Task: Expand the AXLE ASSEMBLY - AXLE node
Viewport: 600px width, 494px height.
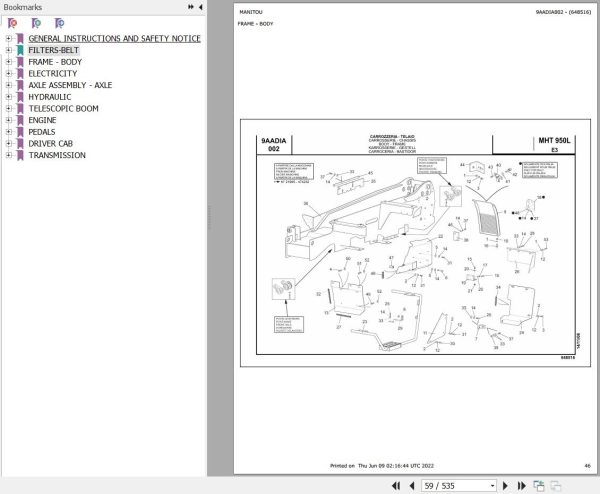Action: pyautogui.click(x=8, y=85)
